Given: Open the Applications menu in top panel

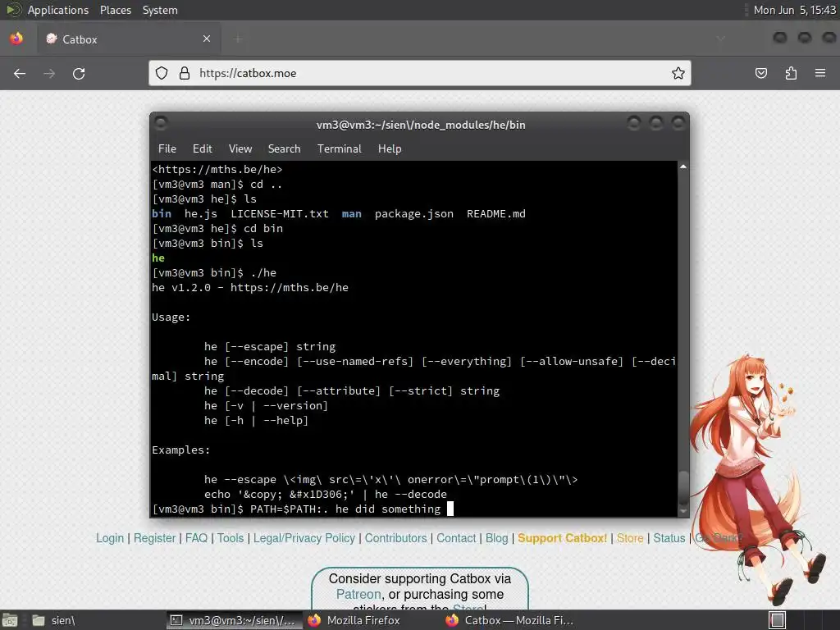Looking at the screenshot, I should pos(58,10).
